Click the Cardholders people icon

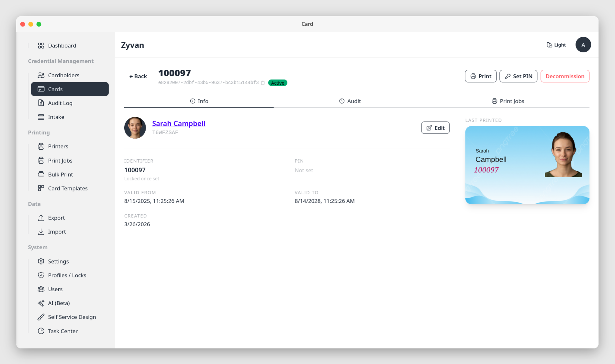41,75
